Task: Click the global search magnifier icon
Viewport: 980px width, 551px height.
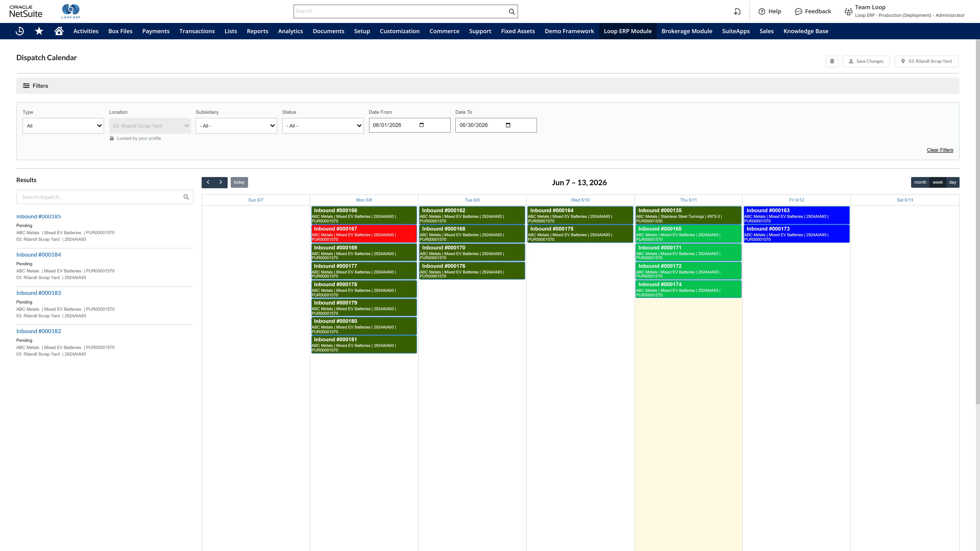Action: 512,11
